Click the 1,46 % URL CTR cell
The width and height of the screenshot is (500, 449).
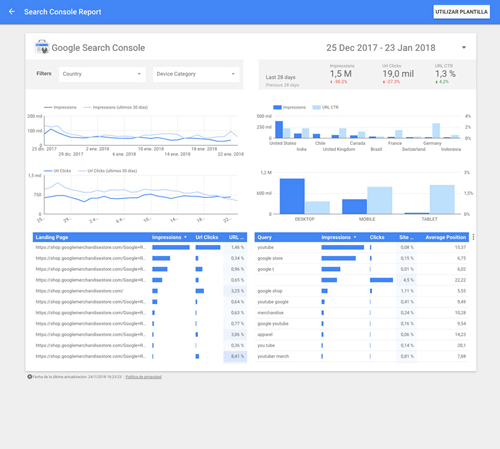[235, 247]
